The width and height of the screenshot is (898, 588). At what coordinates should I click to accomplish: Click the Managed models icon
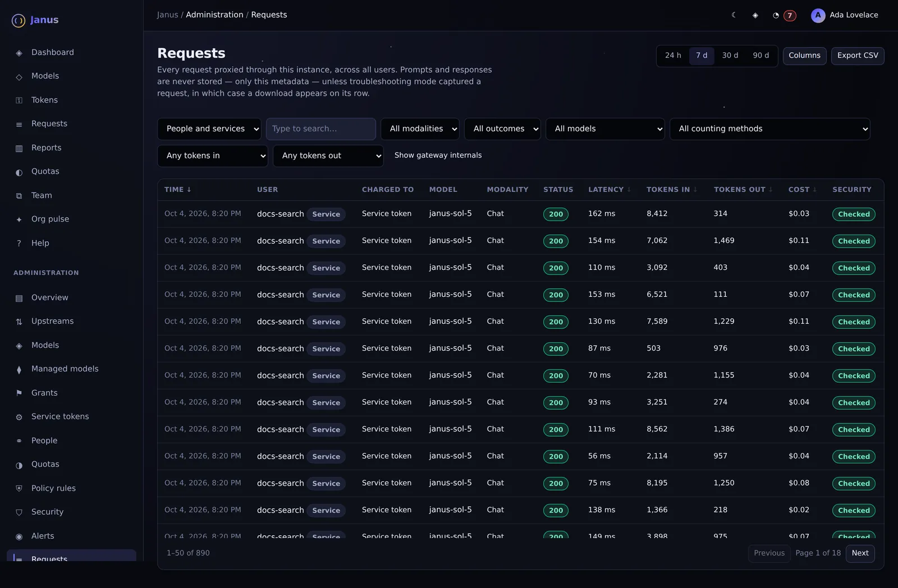click(19, 369)
